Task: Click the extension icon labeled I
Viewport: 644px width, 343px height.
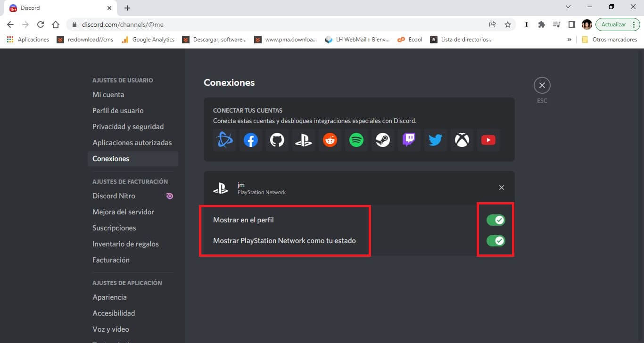Action: [x=527, y=24]
